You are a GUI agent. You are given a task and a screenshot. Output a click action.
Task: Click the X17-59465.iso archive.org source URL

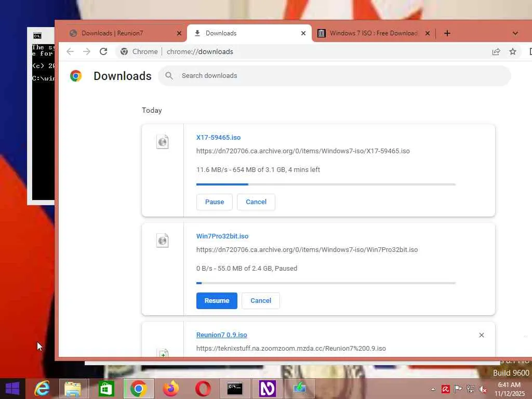[x=303, y=151]
